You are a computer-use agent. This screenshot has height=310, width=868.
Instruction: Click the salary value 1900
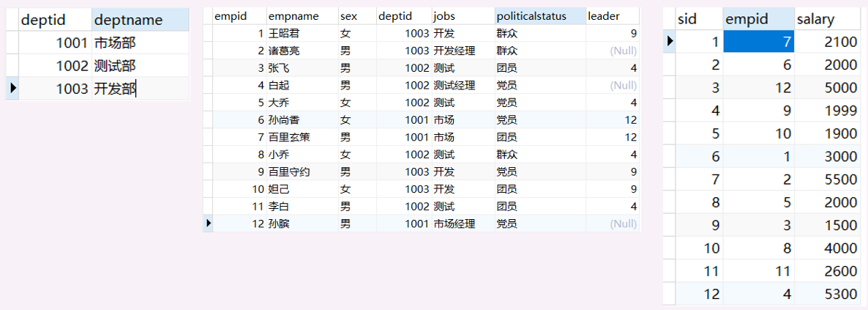pyautogui.click(x=828, y=133)
